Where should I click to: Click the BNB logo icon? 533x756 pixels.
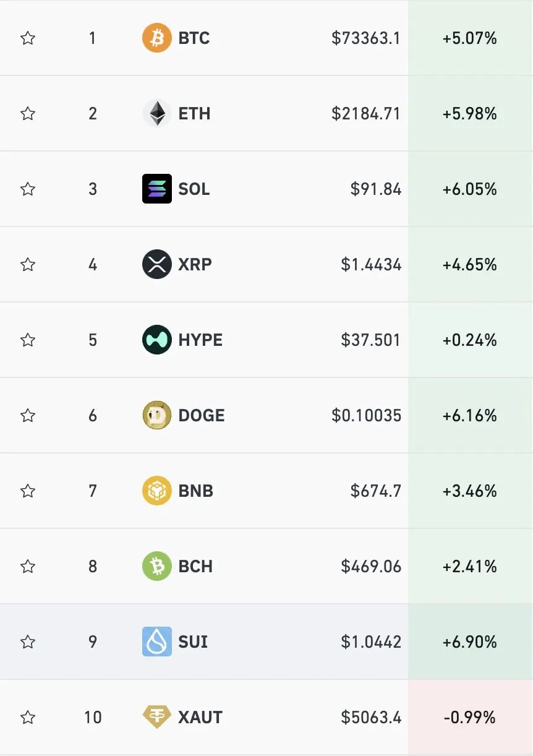(x=156, y=491)
